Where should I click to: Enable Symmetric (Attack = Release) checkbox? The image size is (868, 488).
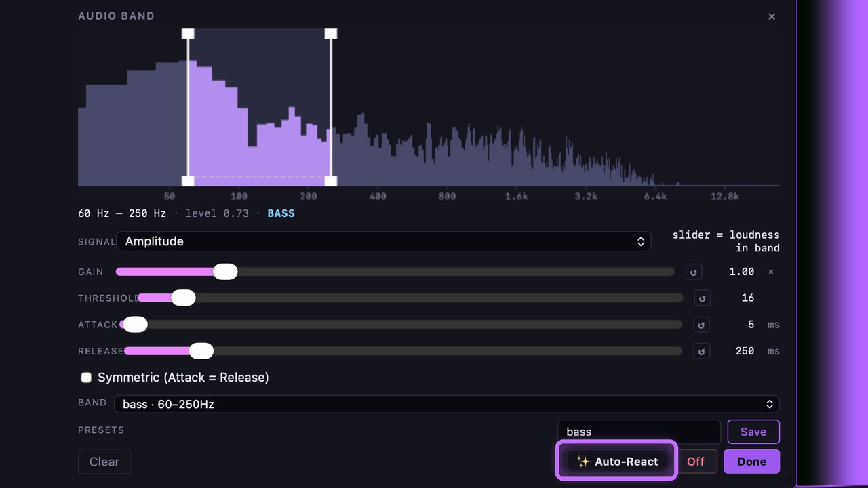(86, 378)
